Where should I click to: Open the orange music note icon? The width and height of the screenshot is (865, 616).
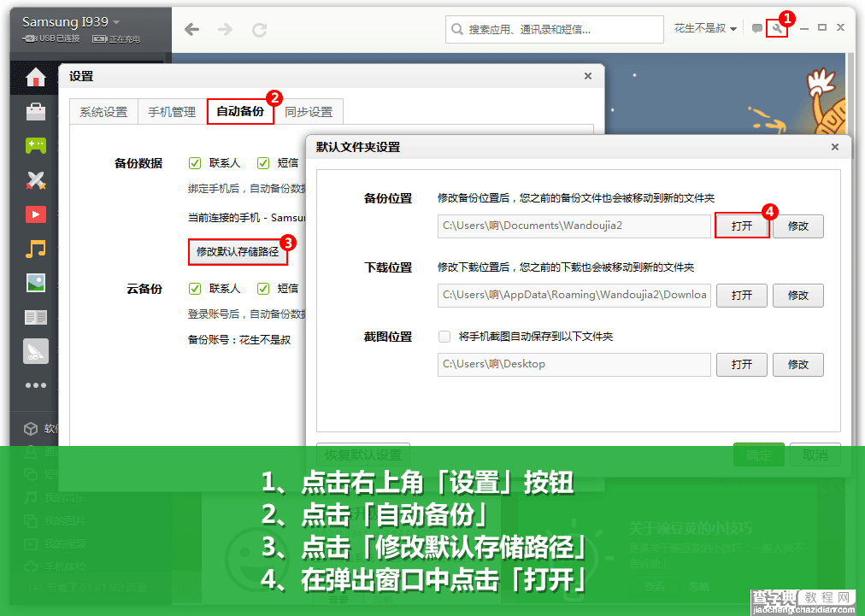35,249
